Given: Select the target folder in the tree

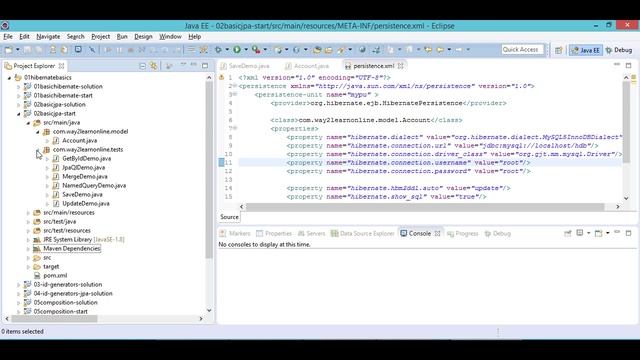Looking at the screenshot, I should click(x=51, y=267).
